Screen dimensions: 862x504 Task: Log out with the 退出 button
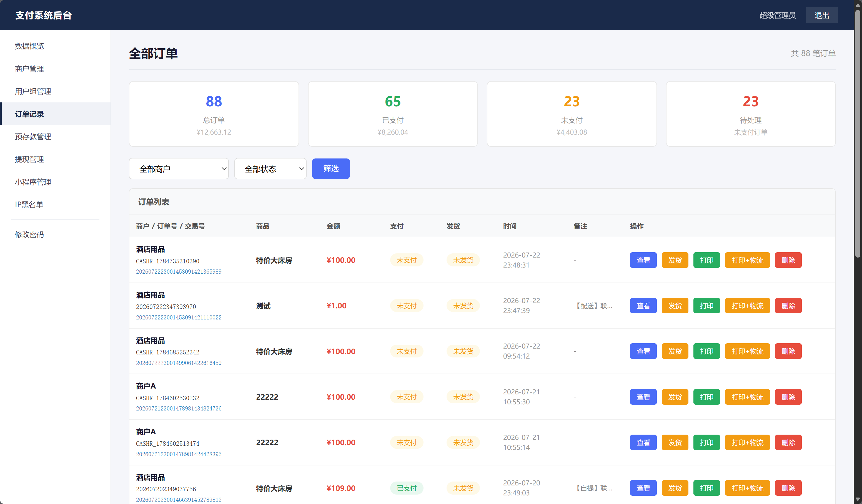pyautogui.click(x=822, y=15)
